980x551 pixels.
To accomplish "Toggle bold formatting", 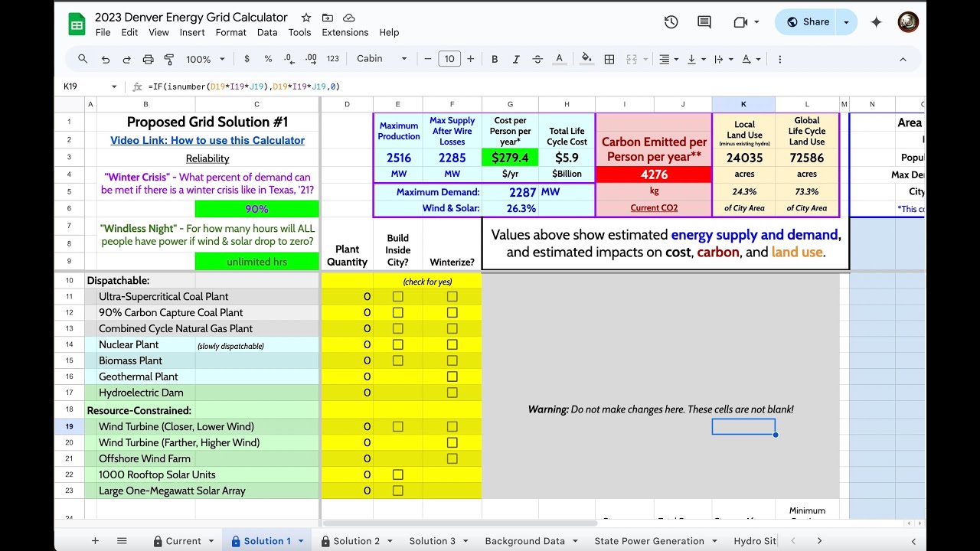I will 495,59.
